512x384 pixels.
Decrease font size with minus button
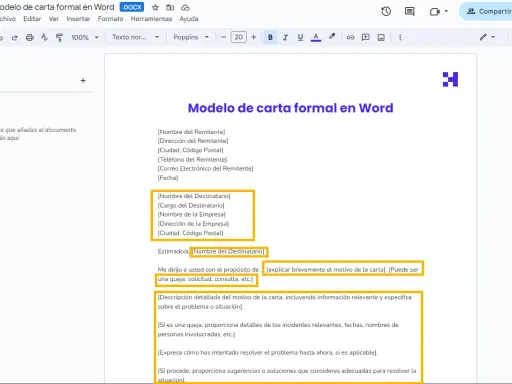[223, 37]
